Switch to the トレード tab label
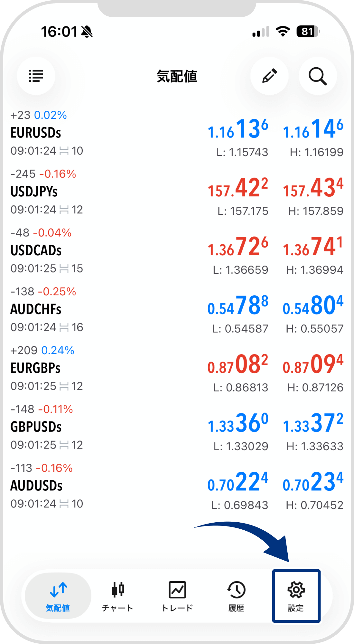354x644 pixels. point(177,608)
